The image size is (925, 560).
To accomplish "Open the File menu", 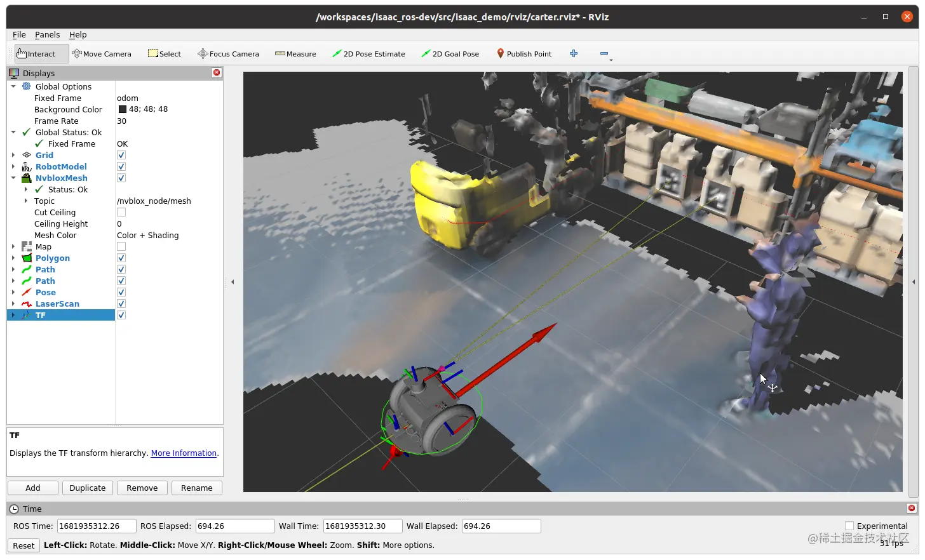I will pos(19,34).
